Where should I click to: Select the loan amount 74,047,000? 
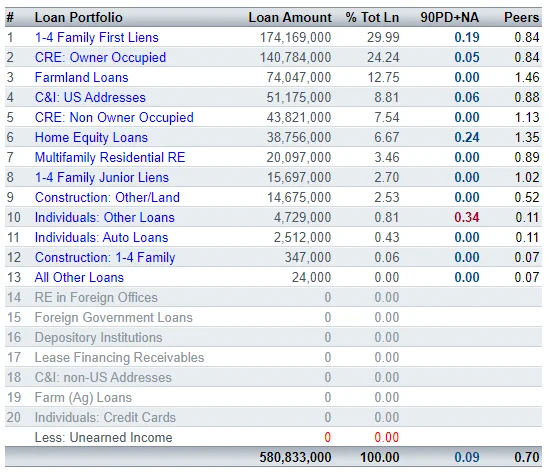coord(299,77)
